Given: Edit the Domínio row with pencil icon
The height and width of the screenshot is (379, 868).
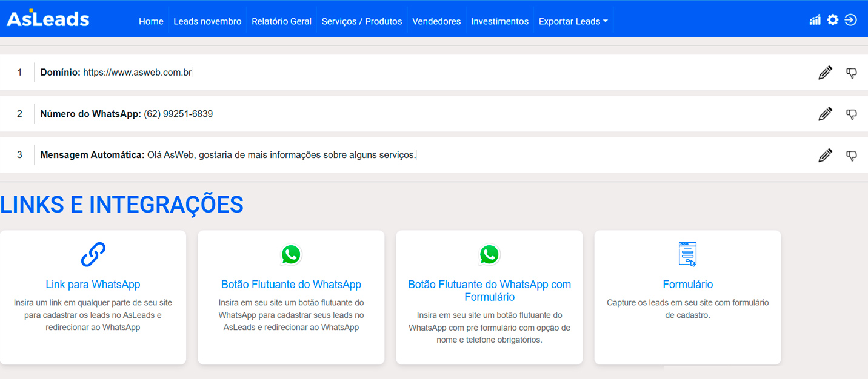Looking at the screenshot, I should tap(825, 73).
